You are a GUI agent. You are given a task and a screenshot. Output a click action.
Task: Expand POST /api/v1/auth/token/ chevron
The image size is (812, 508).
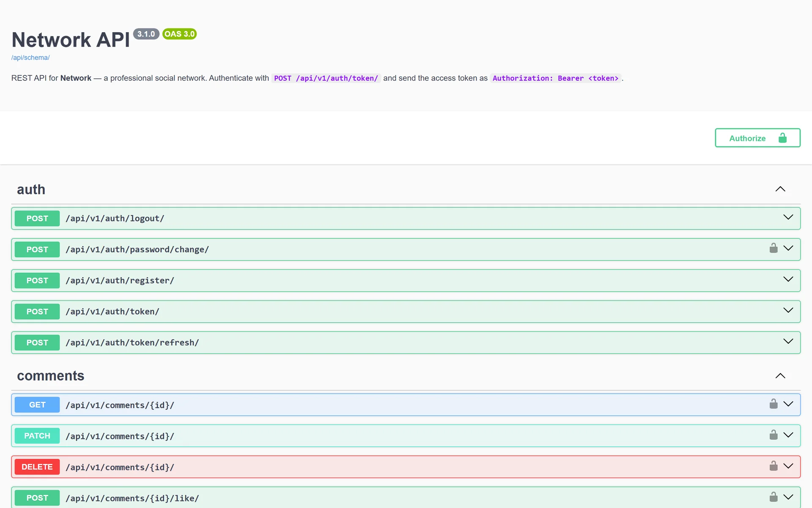pos(788,310)
